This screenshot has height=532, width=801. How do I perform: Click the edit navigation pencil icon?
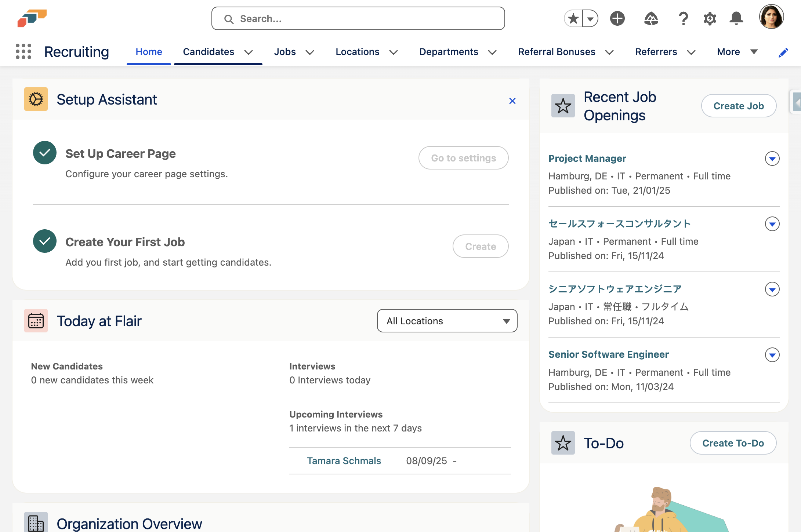(783, 53)
